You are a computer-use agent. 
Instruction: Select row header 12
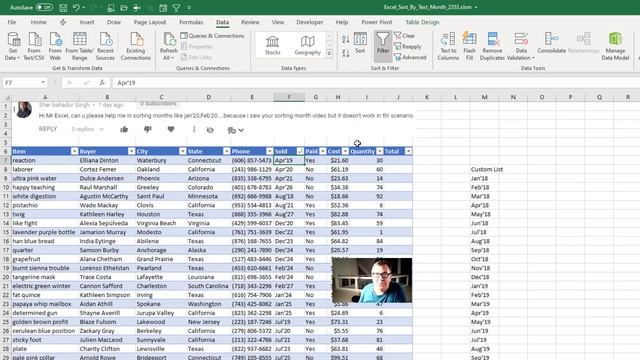6,205
